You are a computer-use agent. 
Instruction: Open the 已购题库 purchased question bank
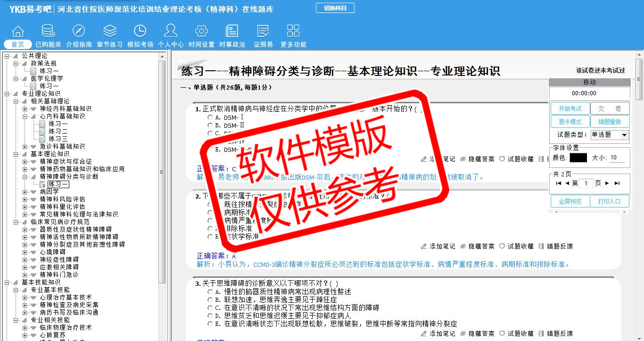[x=48, y=31]
